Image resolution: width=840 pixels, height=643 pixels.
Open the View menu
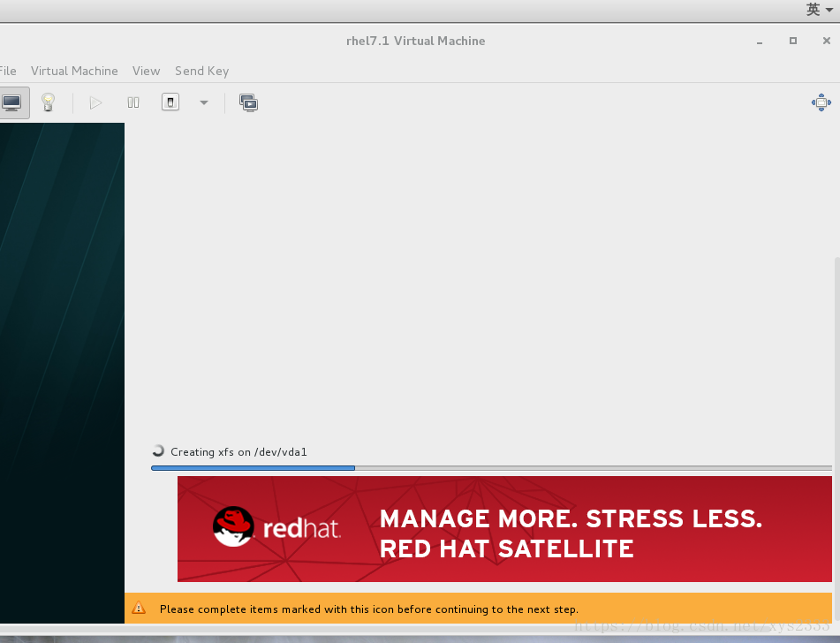[x=147, y=71]
